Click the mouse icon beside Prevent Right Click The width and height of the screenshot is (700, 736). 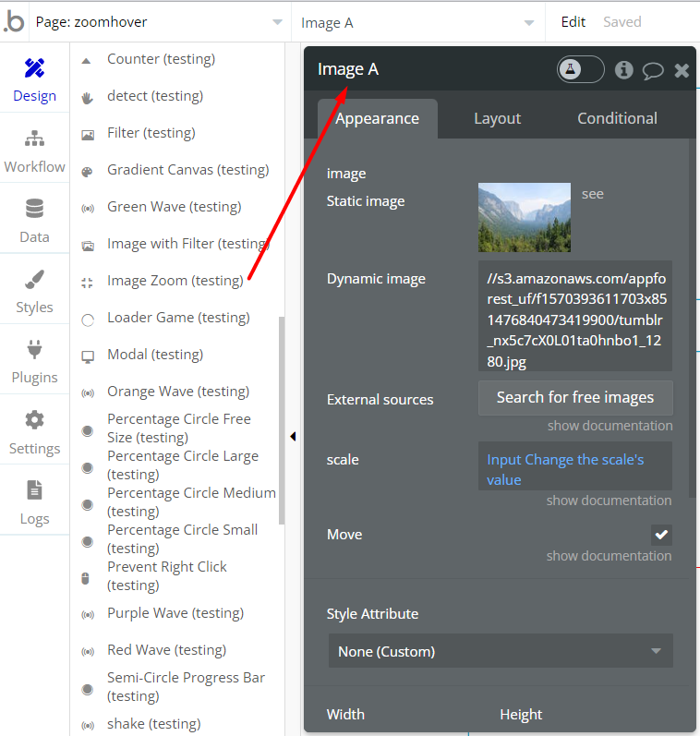point(86,578)
